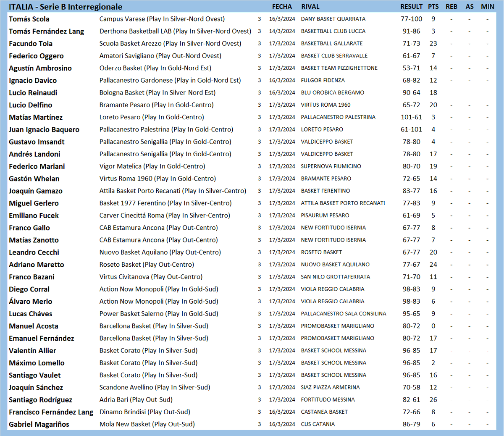Click team 'Bologna Basket (Play In Silver-Nord Est)'
504x436 pixels.
point(157,92)
